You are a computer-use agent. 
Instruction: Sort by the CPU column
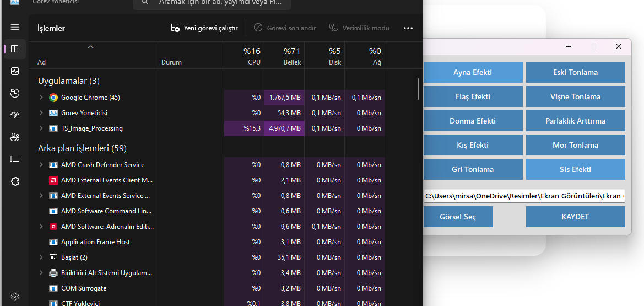click(244, 56)
